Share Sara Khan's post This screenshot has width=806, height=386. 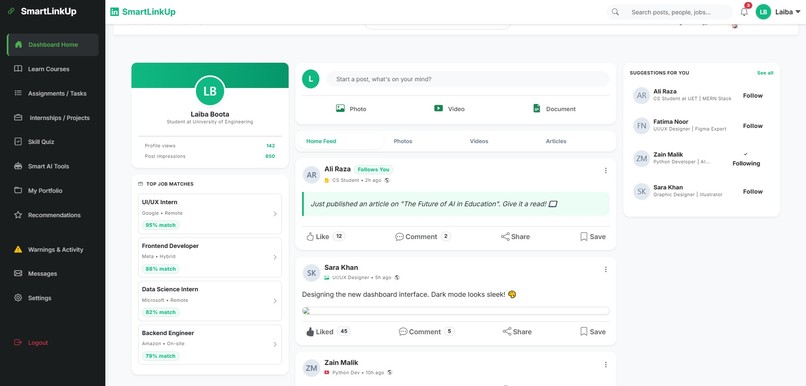(x=517, y=332)
